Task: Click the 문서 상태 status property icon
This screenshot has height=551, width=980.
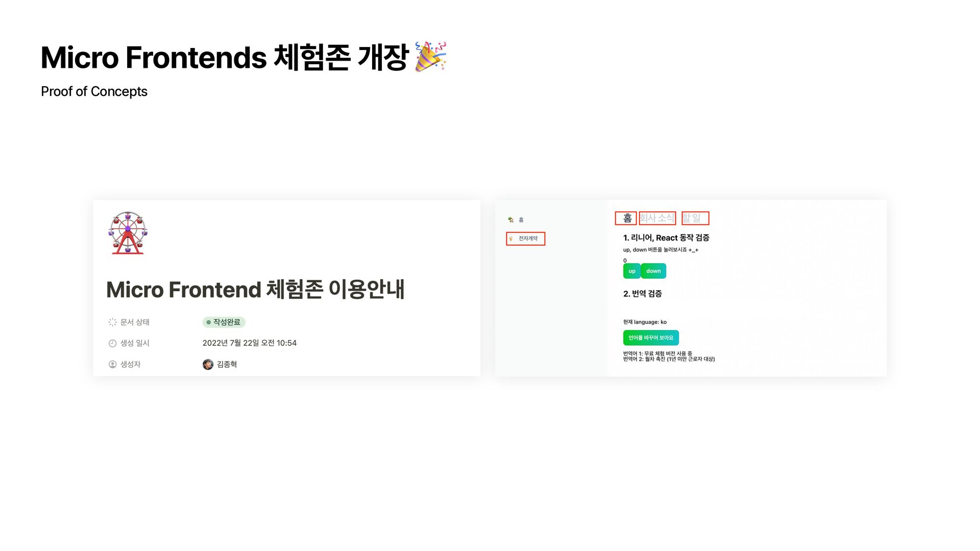Action: pyautogui.click(x=112, y=322)
